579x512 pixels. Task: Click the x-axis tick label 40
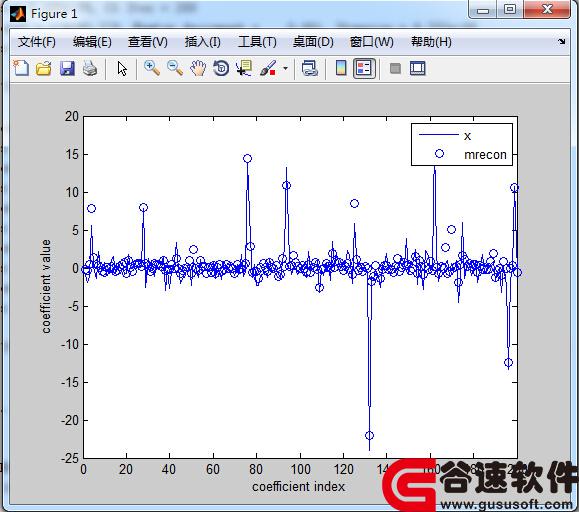click(169, 470)
